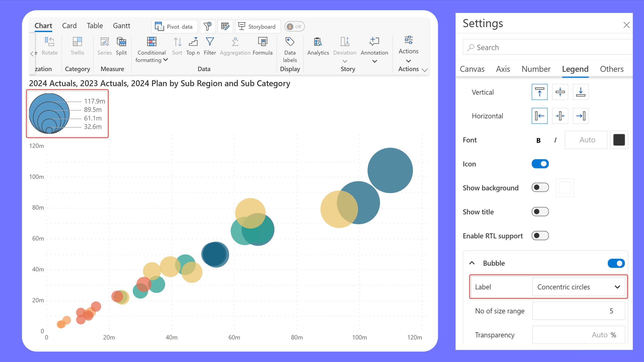Image resolution: width=644 pixels, height=362 pixels.
Task: Collapse the Bubble section
Action: pos(472,263)
